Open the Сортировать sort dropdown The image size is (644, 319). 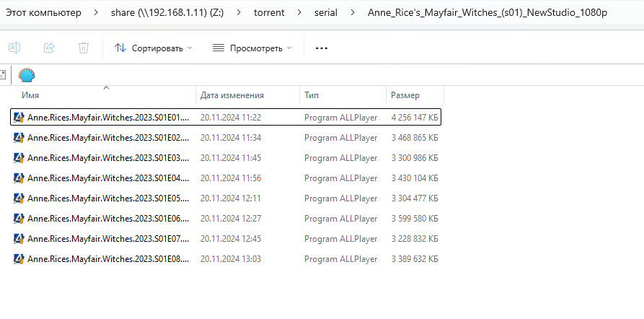154,48
